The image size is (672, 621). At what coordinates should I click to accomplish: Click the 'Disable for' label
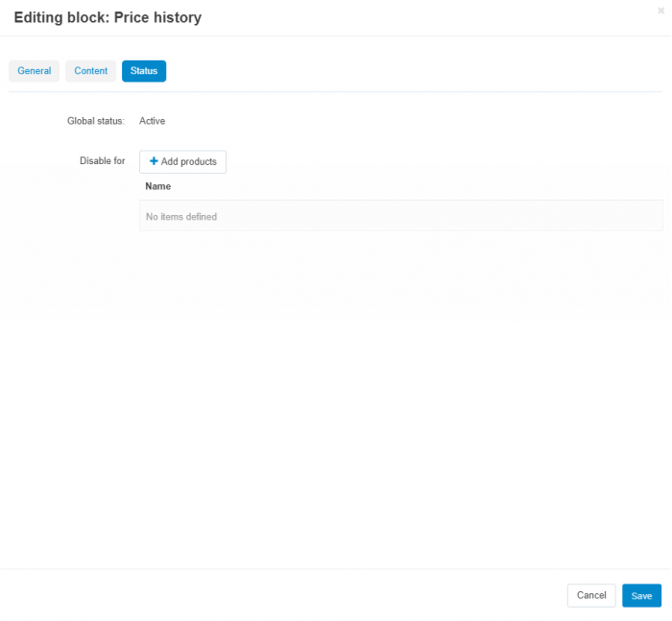103,161
